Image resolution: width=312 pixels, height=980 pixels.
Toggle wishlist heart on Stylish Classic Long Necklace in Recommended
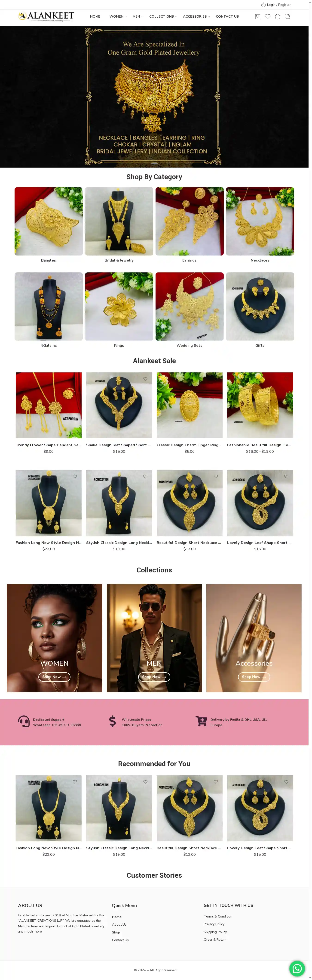(145, 782)
